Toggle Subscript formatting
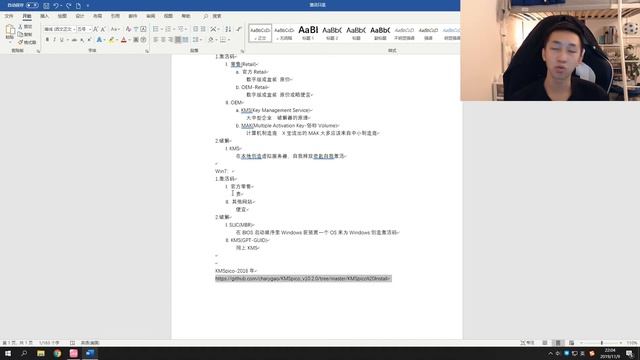The width and height of the screenshot is (640, 360). click(82, 40)
